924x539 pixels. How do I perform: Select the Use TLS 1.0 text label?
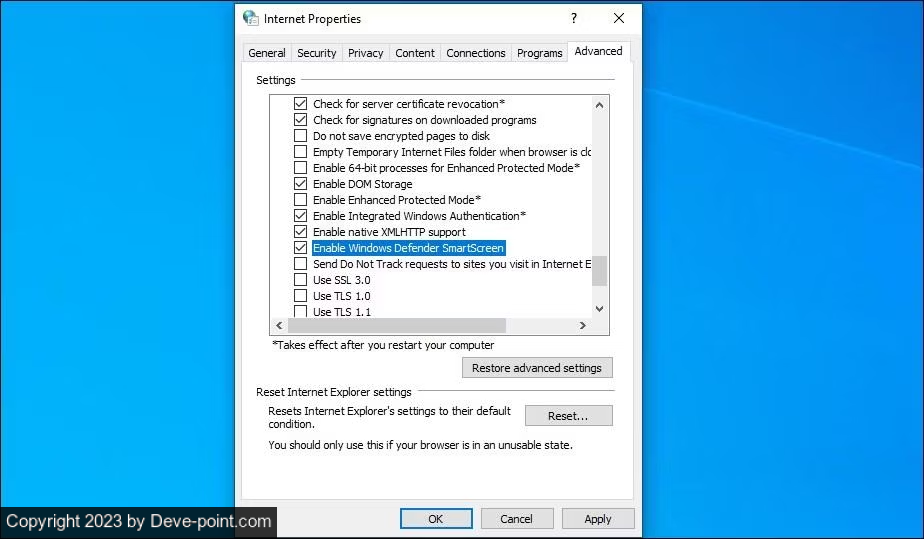[342, 296]
